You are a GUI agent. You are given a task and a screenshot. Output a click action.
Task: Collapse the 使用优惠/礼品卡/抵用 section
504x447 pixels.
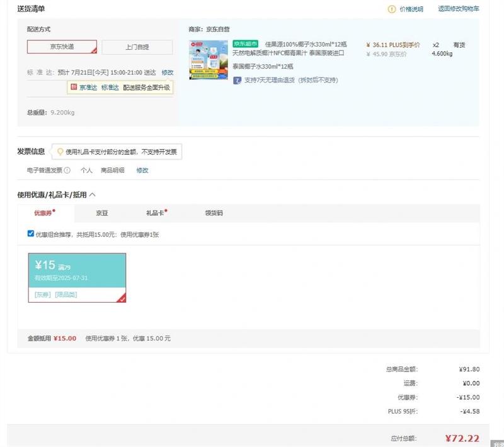click(x=93, y=195)
